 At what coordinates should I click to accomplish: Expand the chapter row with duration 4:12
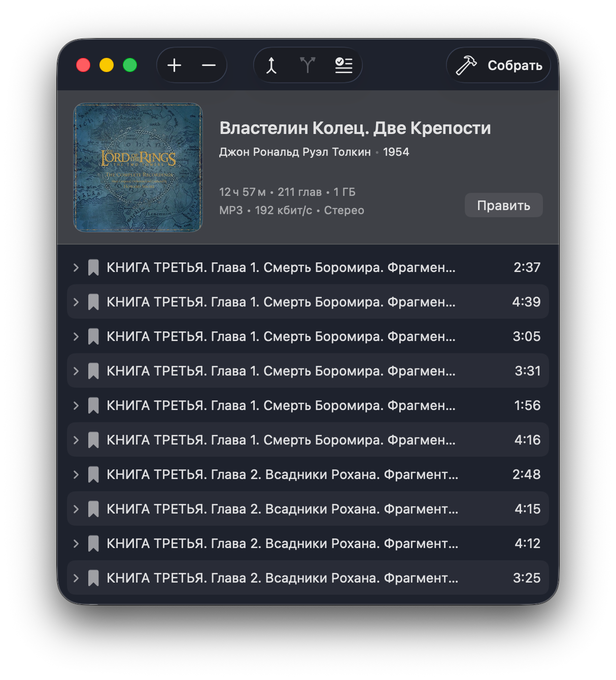76,543
